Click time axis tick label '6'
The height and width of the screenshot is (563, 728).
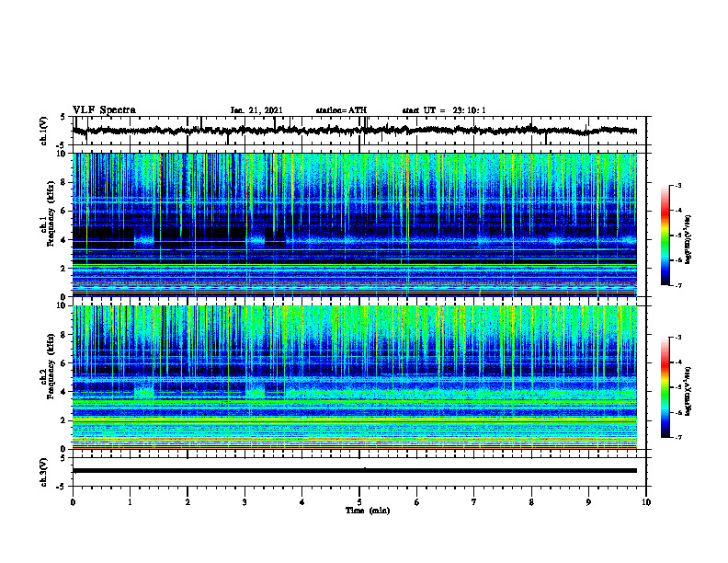(x=417, y=502)
